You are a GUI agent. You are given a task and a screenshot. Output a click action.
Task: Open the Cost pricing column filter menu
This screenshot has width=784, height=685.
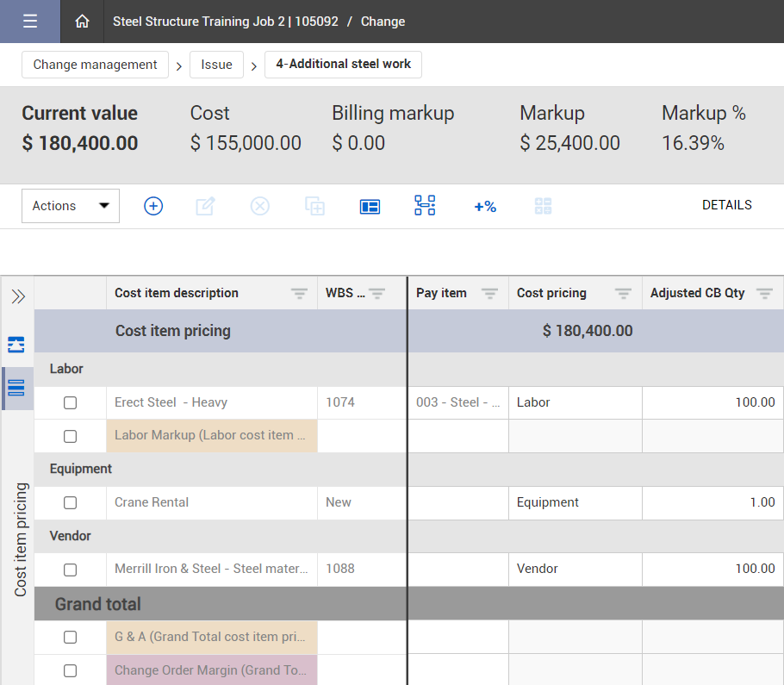coord(623,294)
